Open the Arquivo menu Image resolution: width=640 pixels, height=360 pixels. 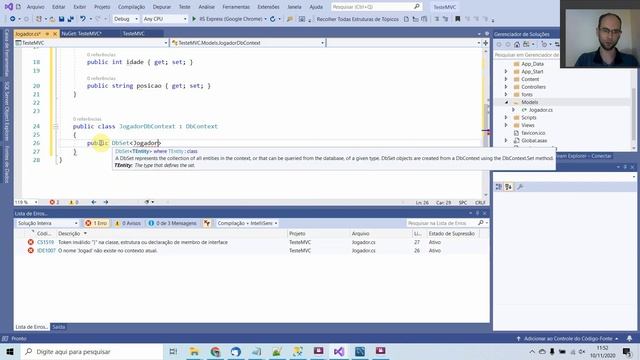[36, 7]
